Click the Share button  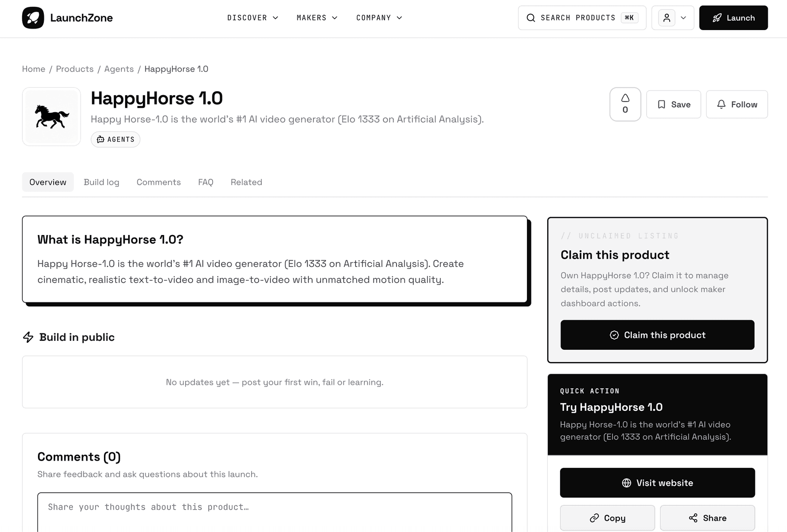click(x=707, y=518)
